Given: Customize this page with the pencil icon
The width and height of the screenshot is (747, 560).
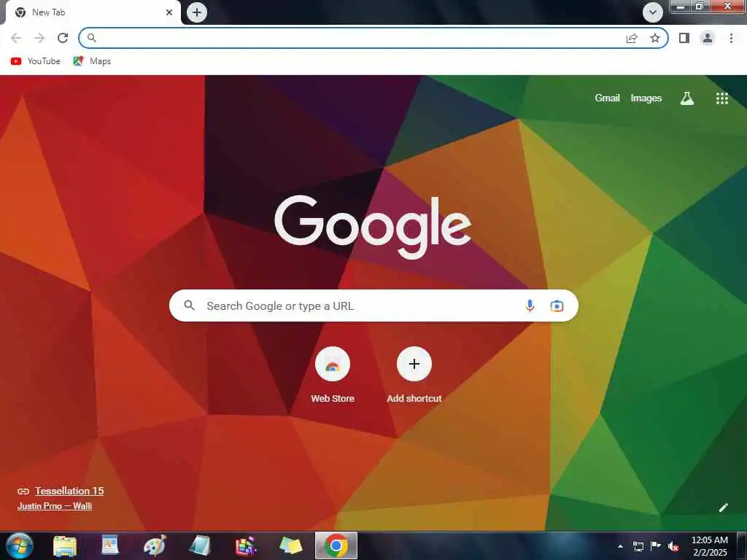Looking at the screenshot, I should click(x=723, y=507).
